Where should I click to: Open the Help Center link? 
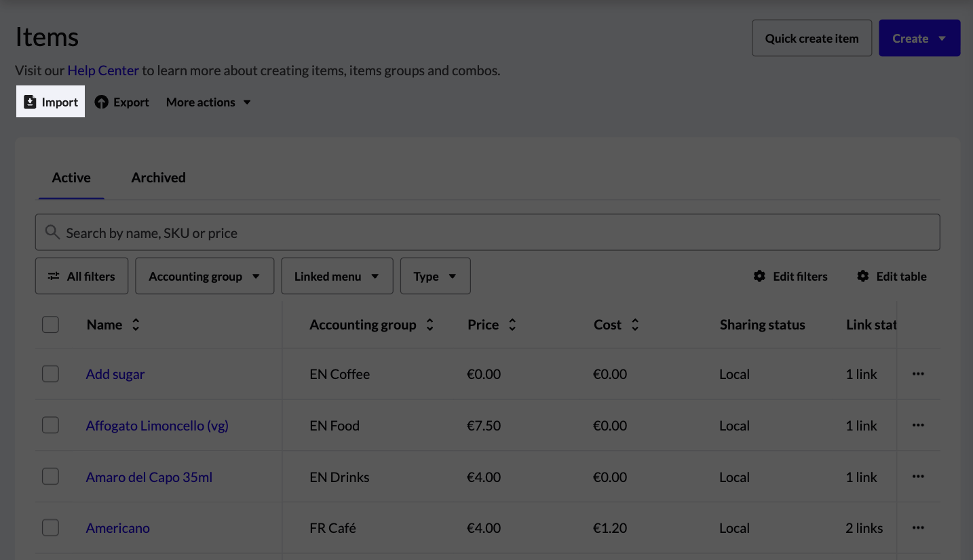pyautogui.click(x=102, y=70)
